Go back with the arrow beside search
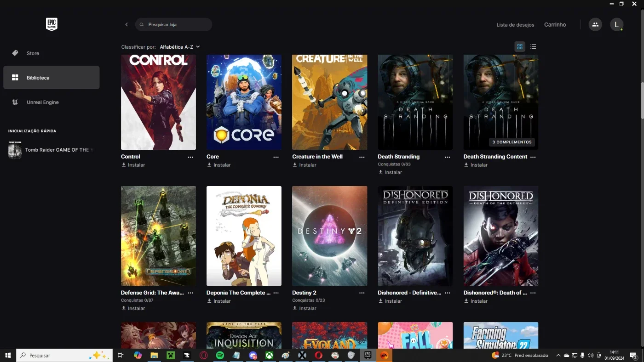The height and width of the screenshot is (362, 644). pyautogui.click(x=126, y=24)
